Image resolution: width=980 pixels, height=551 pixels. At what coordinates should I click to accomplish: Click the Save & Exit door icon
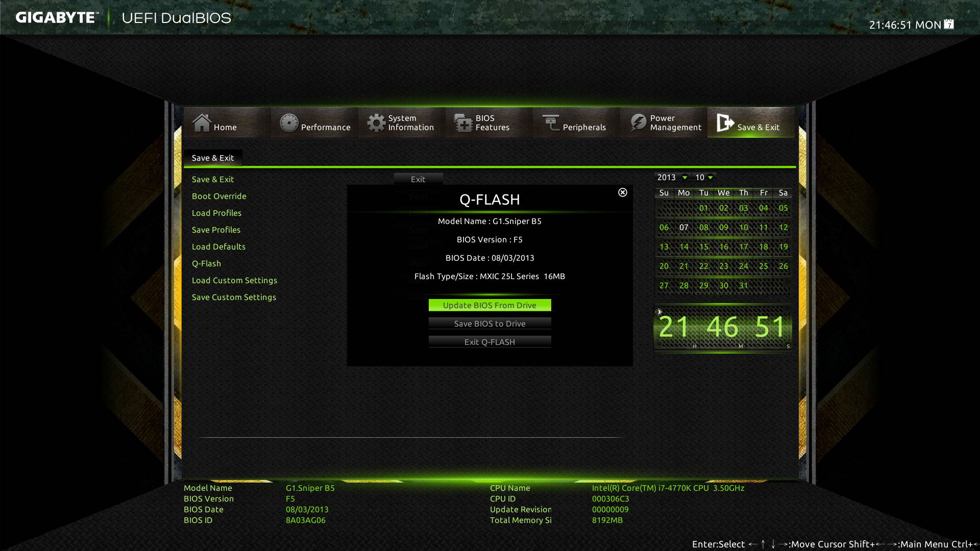pyautogui.click(x=725, y=122)
